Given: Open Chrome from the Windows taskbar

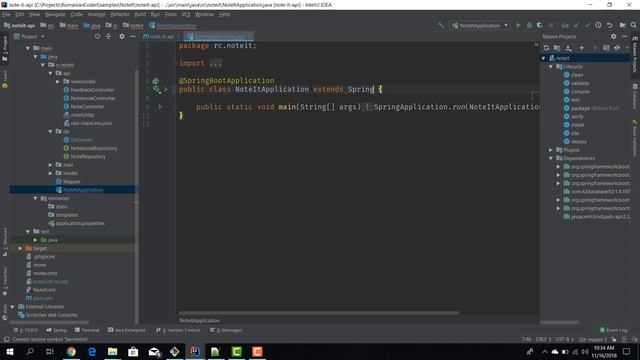Looking at the screenshot, I should tap(71, 351).
